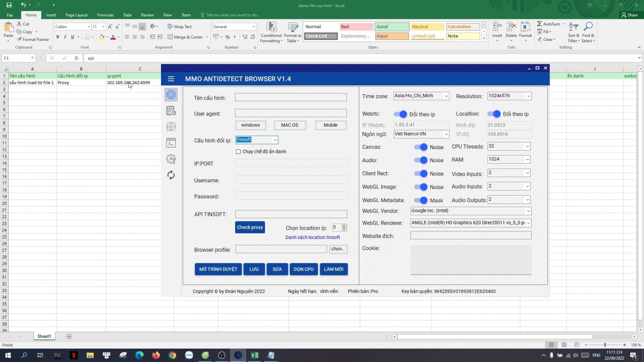This screenshot has width=644, height=362.
Task: Expand the 'Cấu hình đổi ip' combo box
Action: click(x=275, y=140)
